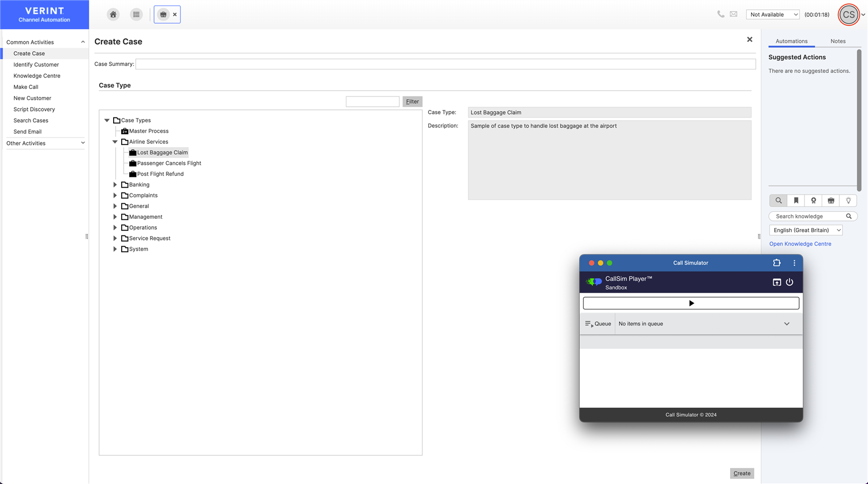The width and height of the screenshot is (868, 484).
Task: Select Make Call in sidebar
Action: (26, 87)
